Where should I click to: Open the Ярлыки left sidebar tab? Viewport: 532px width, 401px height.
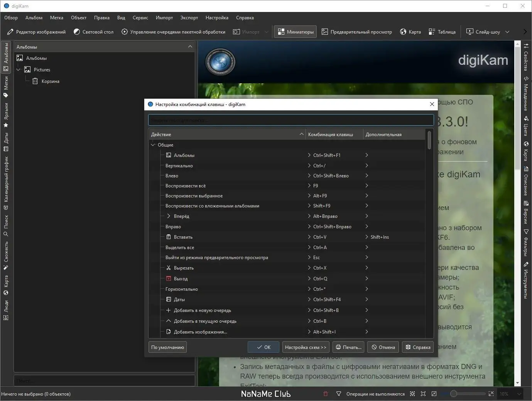(6, 115)
